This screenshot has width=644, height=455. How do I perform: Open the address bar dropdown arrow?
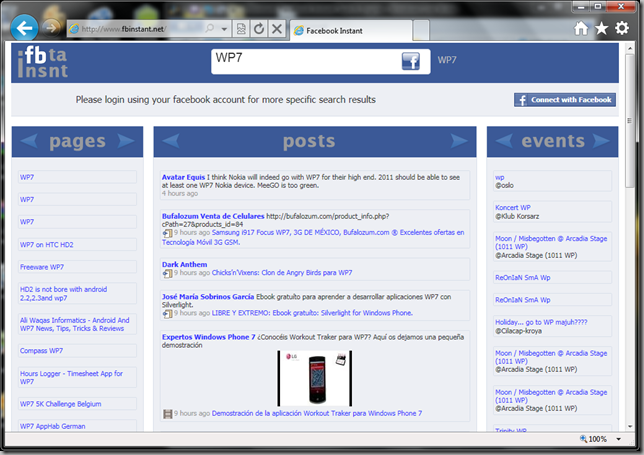click(224, 29)
